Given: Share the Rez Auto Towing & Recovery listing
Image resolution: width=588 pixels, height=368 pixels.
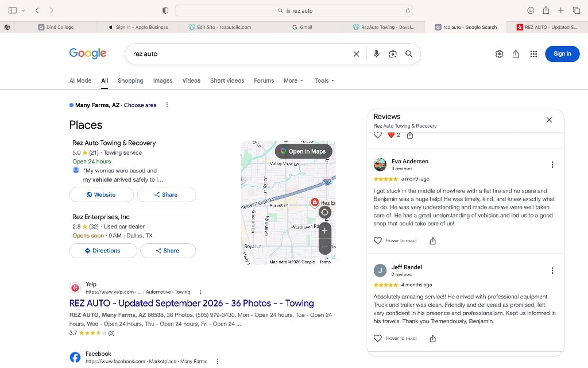Looking at the screenshot, I should pos(166,194).
